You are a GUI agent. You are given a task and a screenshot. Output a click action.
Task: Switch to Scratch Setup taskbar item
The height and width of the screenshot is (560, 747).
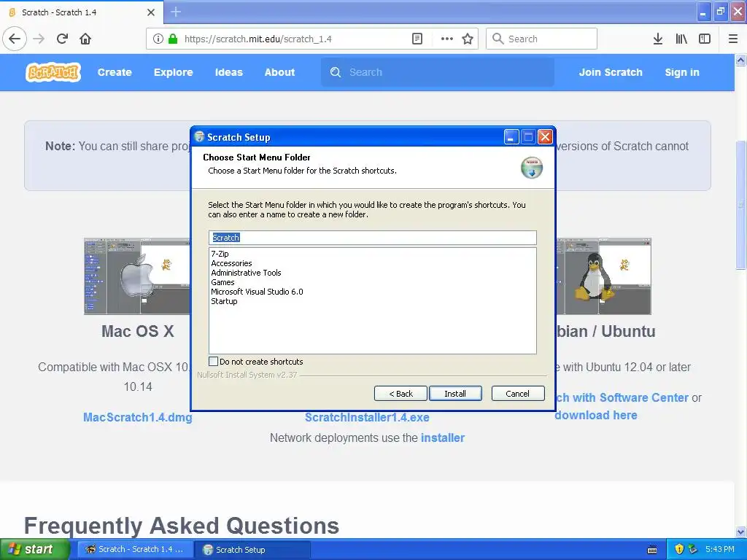252,549
